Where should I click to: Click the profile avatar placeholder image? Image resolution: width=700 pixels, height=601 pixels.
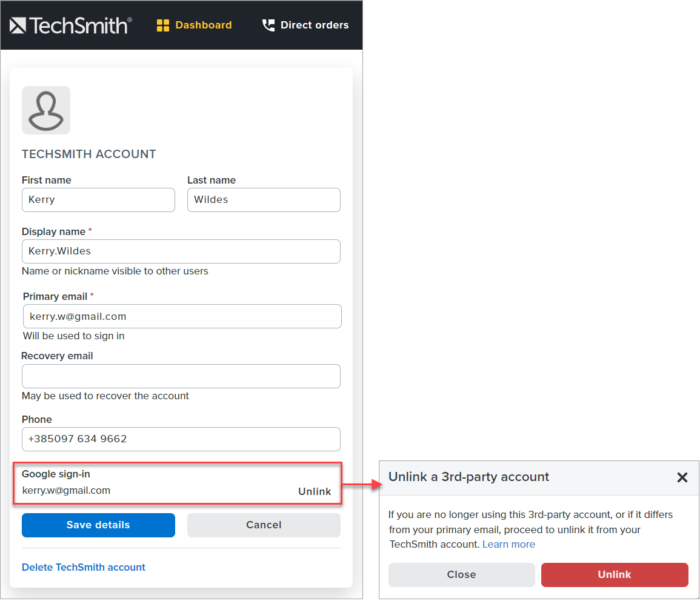click(x=45, y=110)
